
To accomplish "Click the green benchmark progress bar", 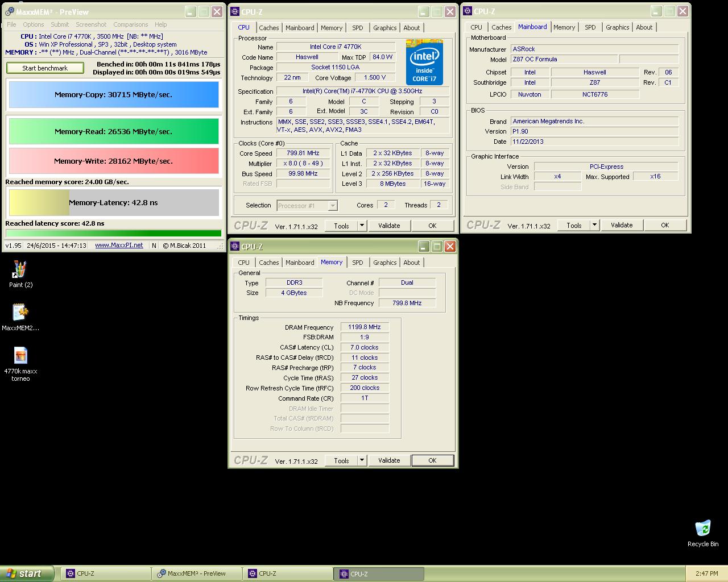I will pyautogui.click(x=113, y=233).
